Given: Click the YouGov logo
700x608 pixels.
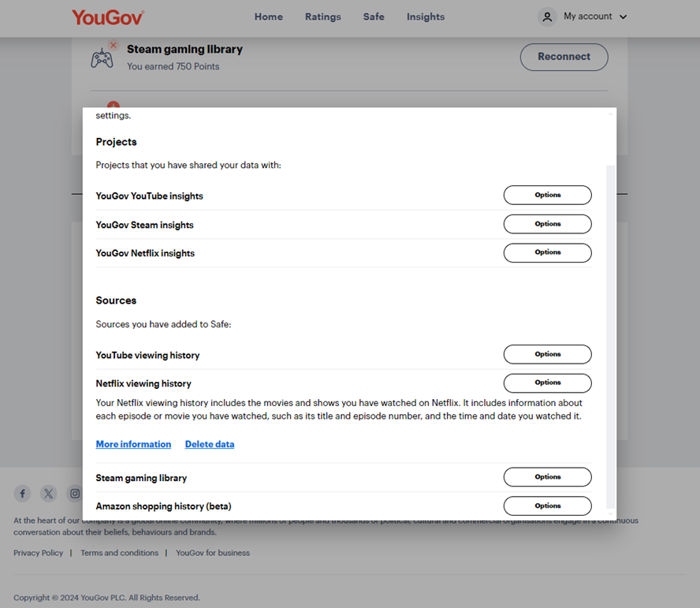Looking at the screenshot, I should 108,17.
